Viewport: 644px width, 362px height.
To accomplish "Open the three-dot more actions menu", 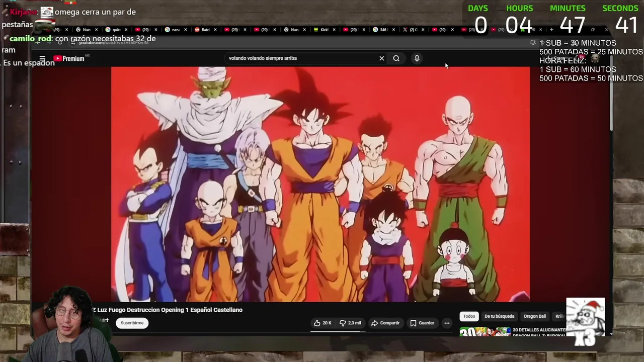I will 447,323.
